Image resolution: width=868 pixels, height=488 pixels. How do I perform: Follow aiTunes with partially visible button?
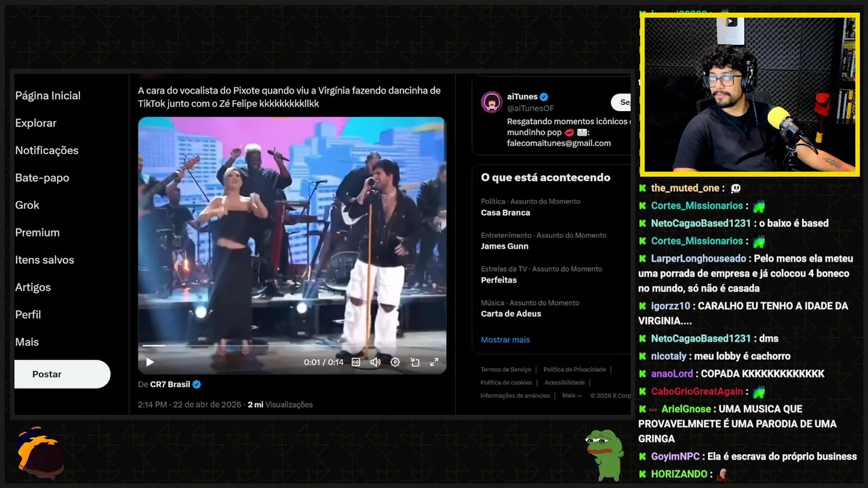(x=620, y=102)
